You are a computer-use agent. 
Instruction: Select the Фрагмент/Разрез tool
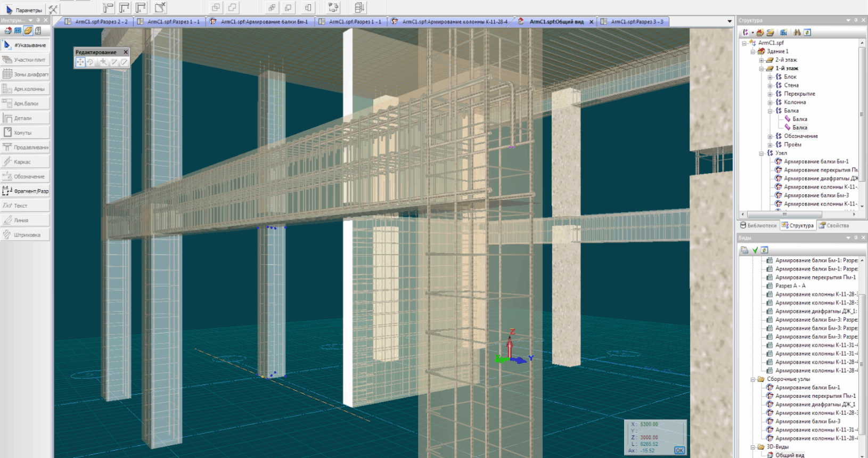pos(25,191)
